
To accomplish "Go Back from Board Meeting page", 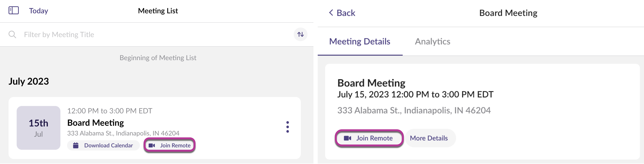I will tap(342, 13).
